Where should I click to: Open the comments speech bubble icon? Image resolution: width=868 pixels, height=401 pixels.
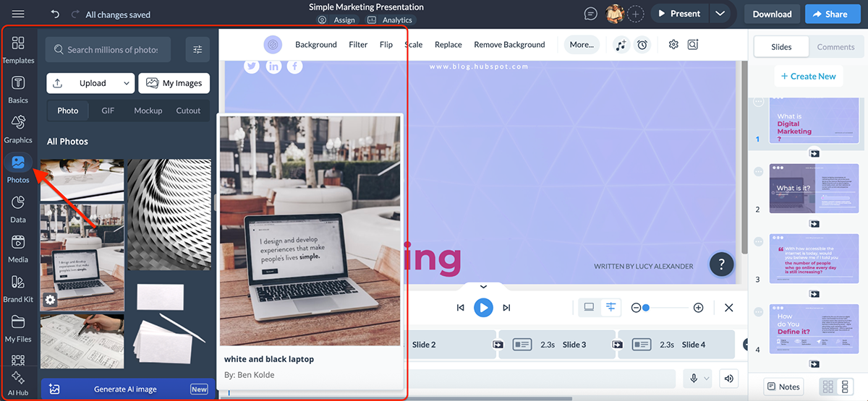coord(591,14)
